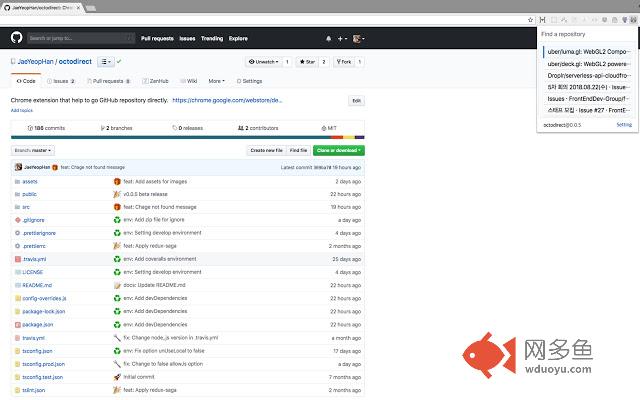Viewport: 640px width, 400px height.
Task: Open the user avatar menu in the header
Action: coord(358,38)
